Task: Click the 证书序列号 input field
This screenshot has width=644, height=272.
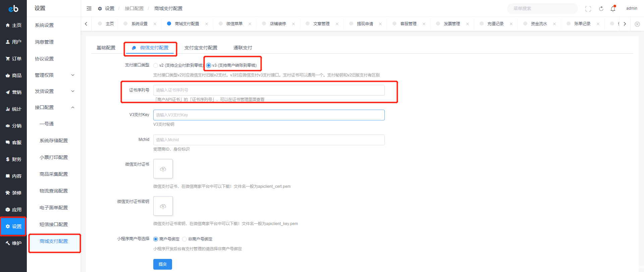Action: point(269,90)
